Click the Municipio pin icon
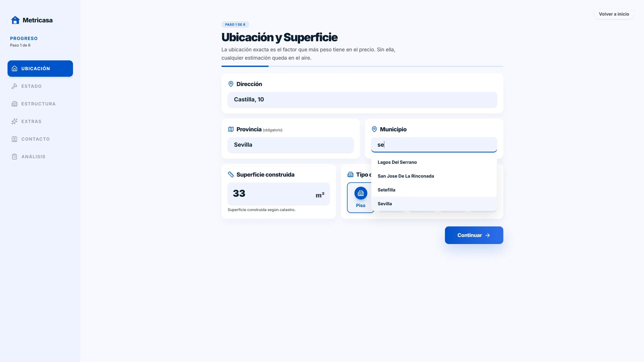Screen dimensions: 644x362 374,129
